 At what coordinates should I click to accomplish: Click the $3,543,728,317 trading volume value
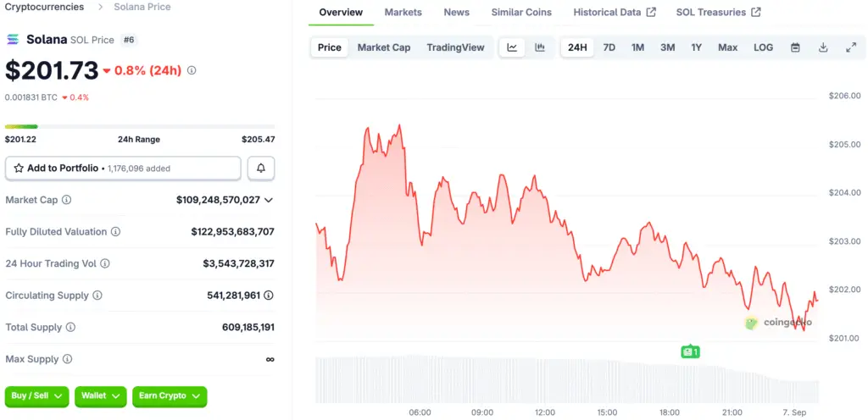pos(238,263)
